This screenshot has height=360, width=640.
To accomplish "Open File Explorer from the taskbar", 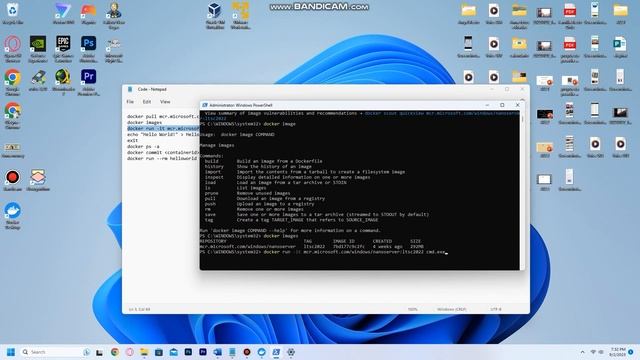I will pyautogui.click(x=144, y=352).
